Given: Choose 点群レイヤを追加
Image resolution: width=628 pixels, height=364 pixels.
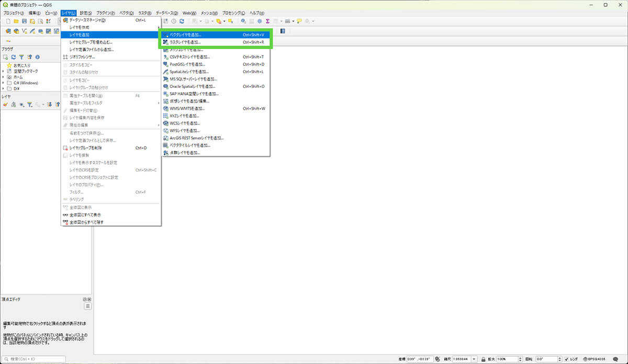Looking at the screenshot, I should pos(215,153).
